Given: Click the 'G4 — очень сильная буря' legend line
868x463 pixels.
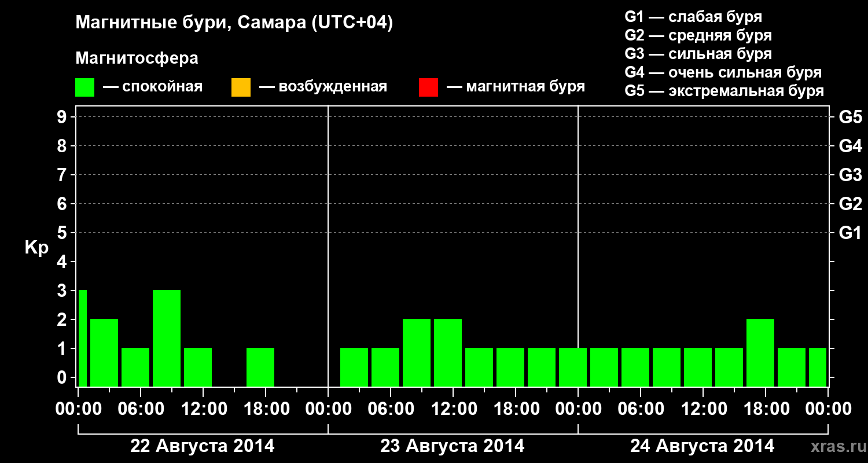Looking at the screenshot, I should (723, 72).
